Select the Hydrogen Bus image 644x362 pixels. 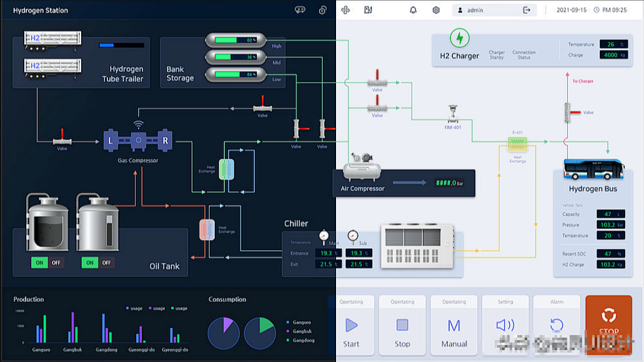tap(594, 169)
